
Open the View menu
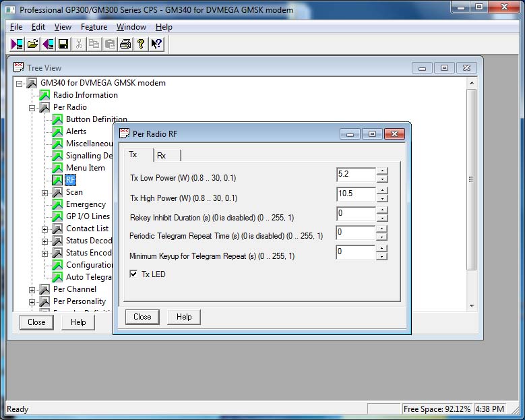(63, 27)
